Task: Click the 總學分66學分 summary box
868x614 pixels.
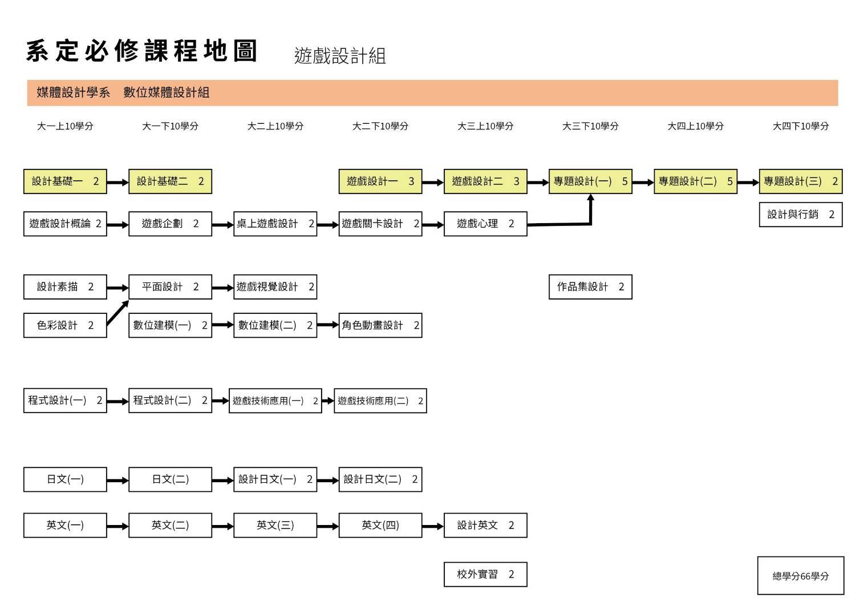Action: (800, 576)
